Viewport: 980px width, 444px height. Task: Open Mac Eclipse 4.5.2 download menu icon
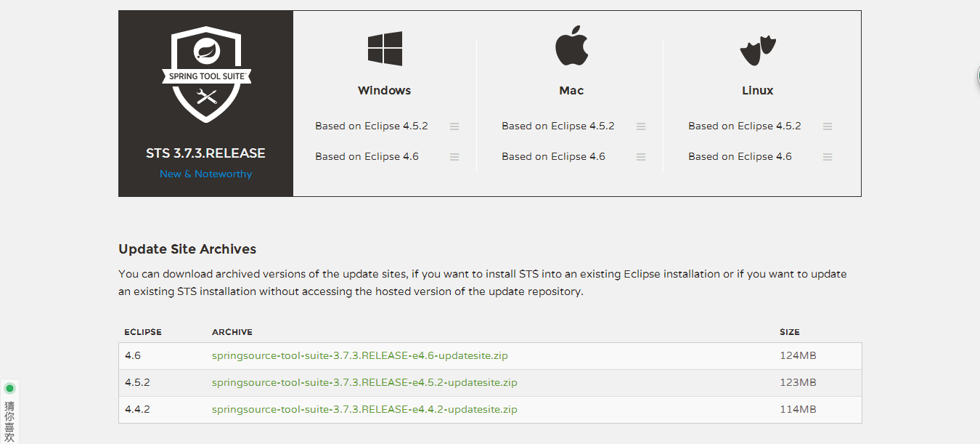(x=641, y=126)
